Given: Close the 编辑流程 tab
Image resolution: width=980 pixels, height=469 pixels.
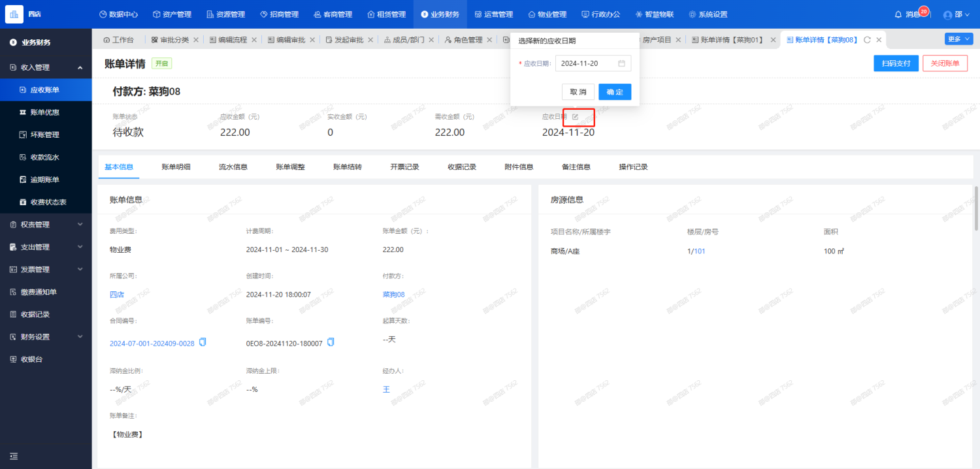Looking at the screenshot, I should pos(254,40).
